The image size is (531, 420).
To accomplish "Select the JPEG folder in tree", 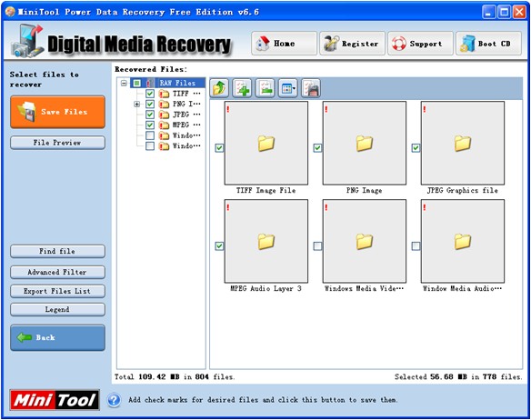I will pyautogui.click(x=181, y=115).
